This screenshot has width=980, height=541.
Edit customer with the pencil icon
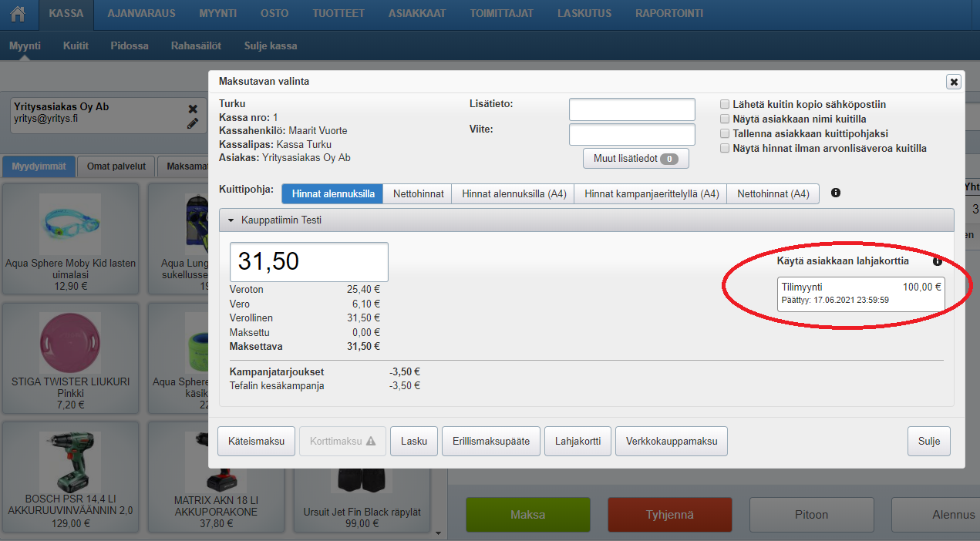193,123
